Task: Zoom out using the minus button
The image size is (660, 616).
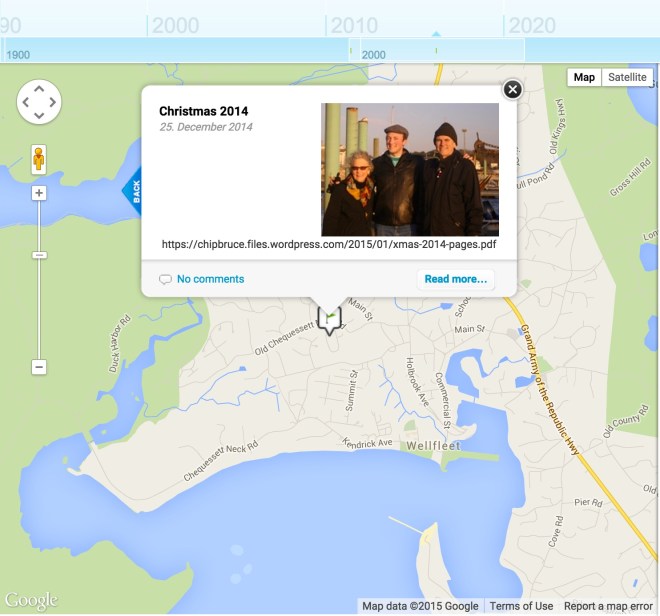Action: [x=39, y=367]
